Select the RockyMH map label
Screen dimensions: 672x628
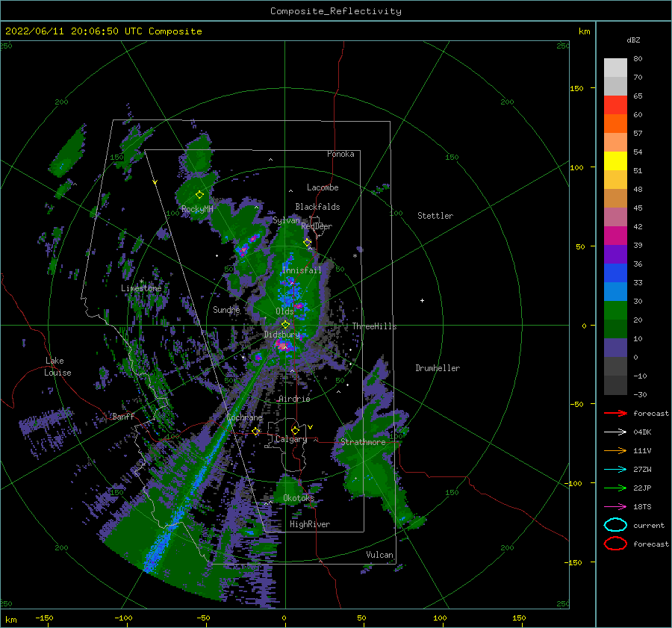pos(197,209)
